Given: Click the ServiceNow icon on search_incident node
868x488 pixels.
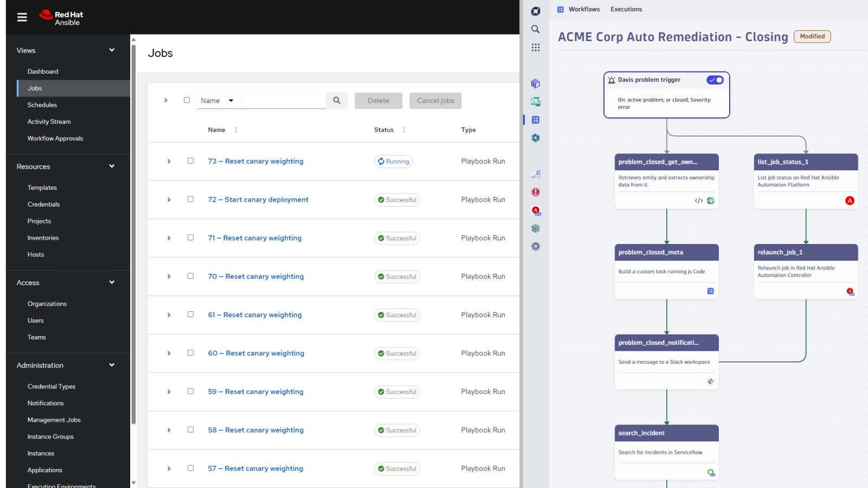Looking at the screenshot, I should point(710,472).
